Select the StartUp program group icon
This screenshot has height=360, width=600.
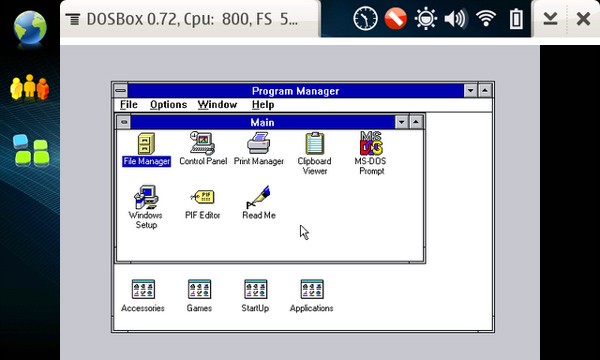(x=256, y=289)
